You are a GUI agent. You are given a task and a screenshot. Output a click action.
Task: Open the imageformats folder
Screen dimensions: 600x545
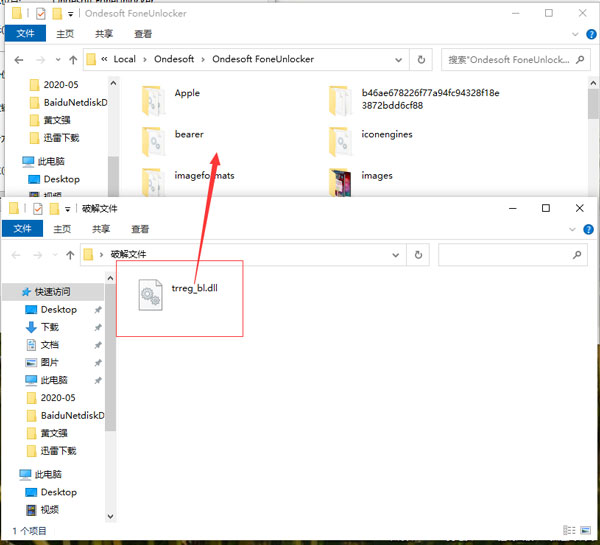coord(188,182)
